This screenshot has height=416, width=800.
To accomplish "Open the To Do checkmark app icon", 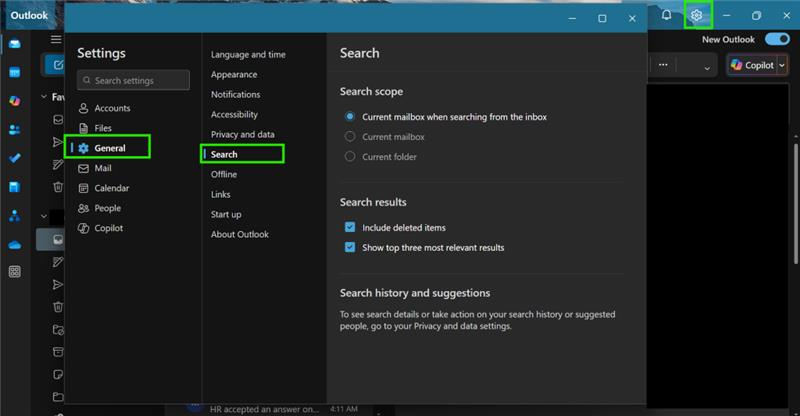I will 15,158.
